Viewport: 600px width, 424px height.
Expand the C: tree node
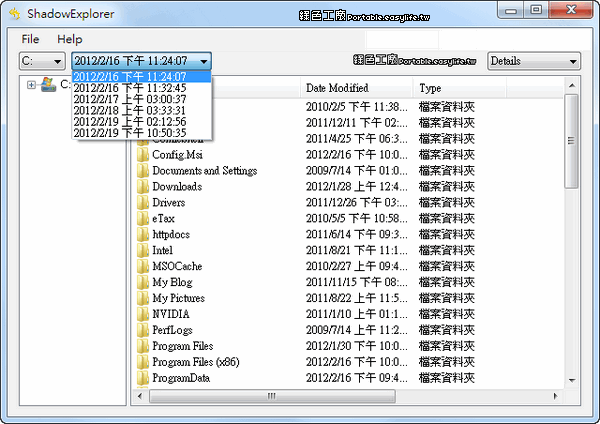(31, 85)
